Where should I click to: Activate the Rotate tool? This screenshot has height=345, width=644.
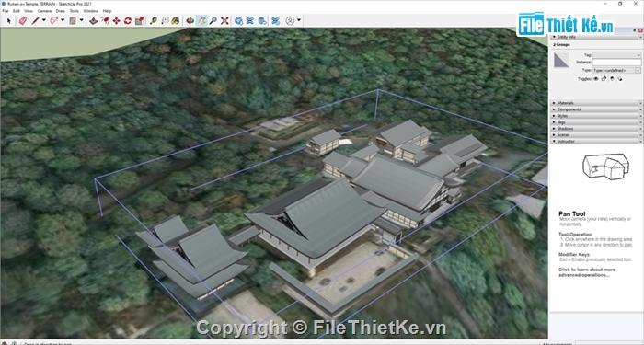(x=128, y=20)
